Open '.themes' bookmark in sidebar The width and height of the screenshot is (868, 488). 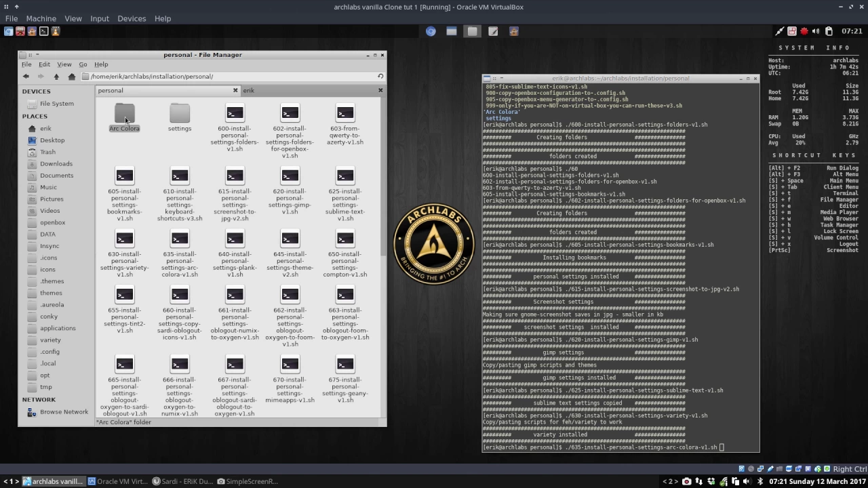(52, 281)
